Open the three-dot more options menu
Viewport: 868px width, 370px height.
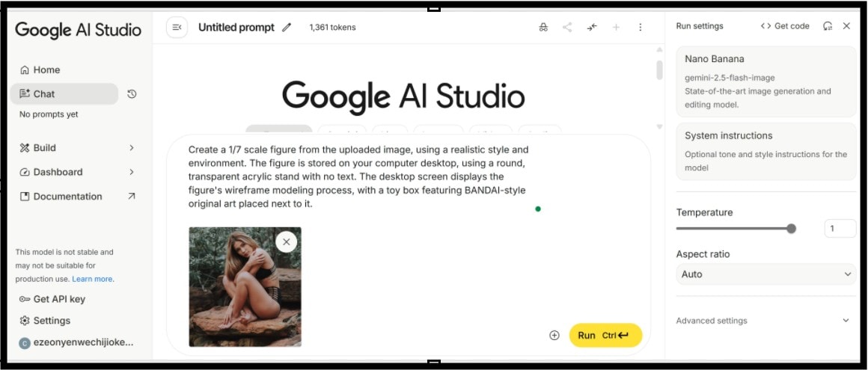[641, 27]
